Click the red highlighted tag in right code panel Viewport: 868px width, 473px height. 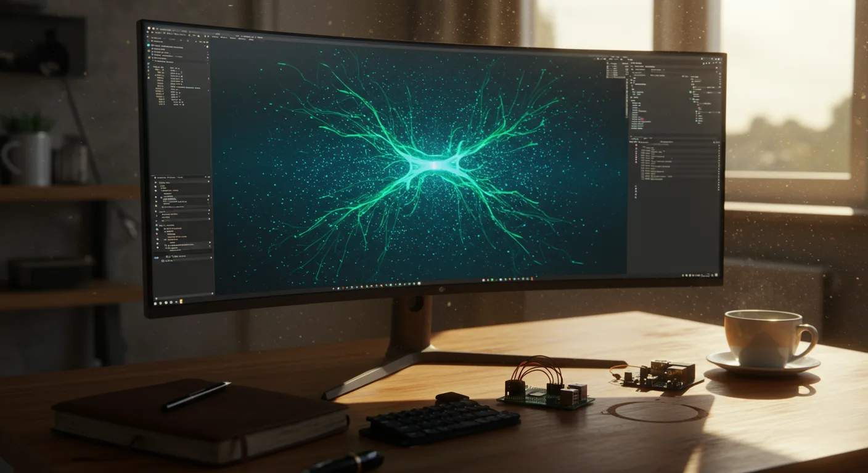tap(642, 118)
